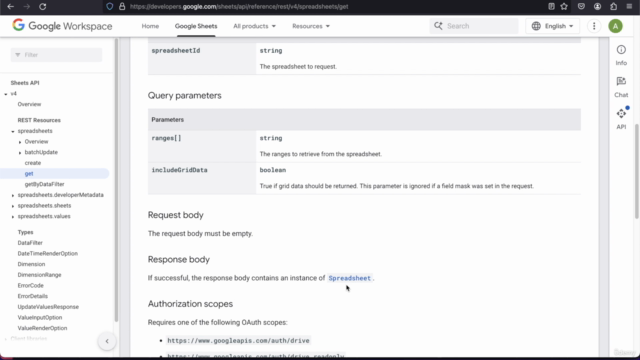The width and height of the screenshot is (640, 360).
Task: Open the DataFilter type page
Action: [30, 243]
